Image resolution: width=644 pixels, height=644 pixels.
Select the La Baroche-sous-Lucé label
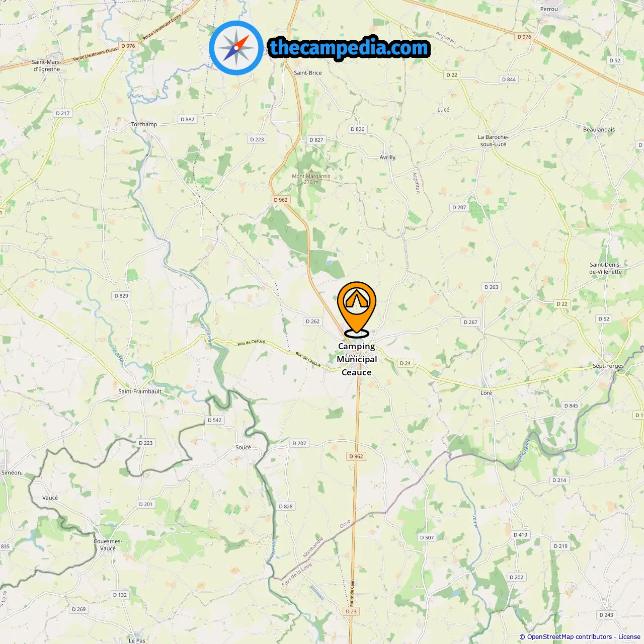[493, 140]
